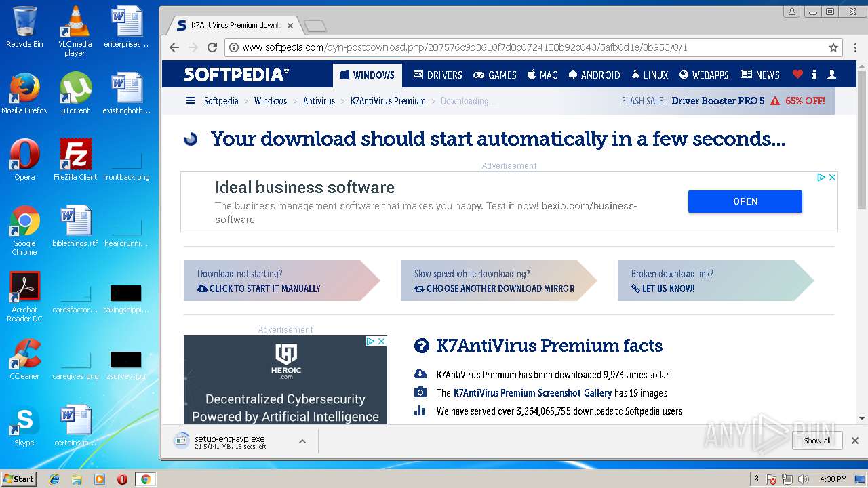Select the biblethings.rtf desktop file
Image resolution: width=868 pixels, height=488 pixels.
click(x=75, y=226)
